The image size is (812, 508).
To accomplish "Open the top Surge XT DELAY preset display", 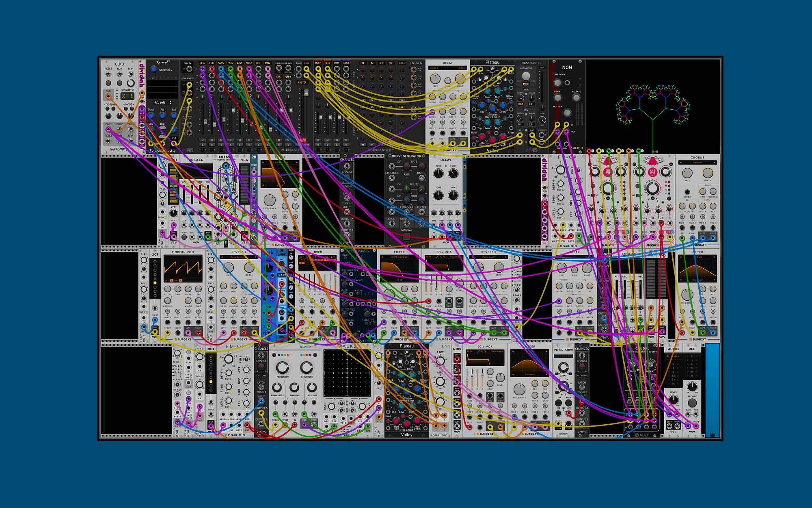I will (x=448, y=68).
